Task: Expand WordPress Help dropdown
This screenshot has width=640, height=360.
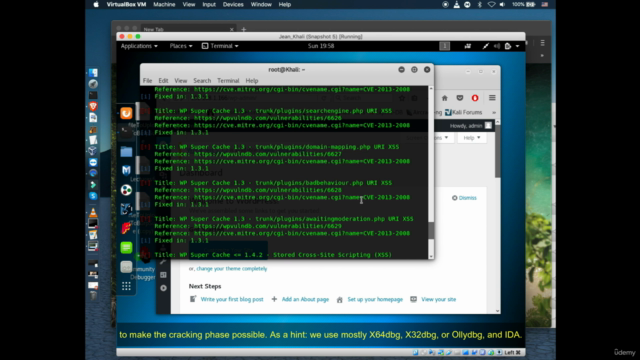Action: click(x=472, y=138)
